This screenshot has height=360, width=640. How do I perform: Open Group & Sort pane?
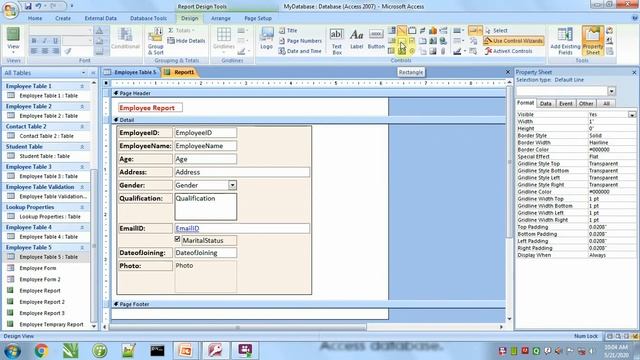coord(156,41)
